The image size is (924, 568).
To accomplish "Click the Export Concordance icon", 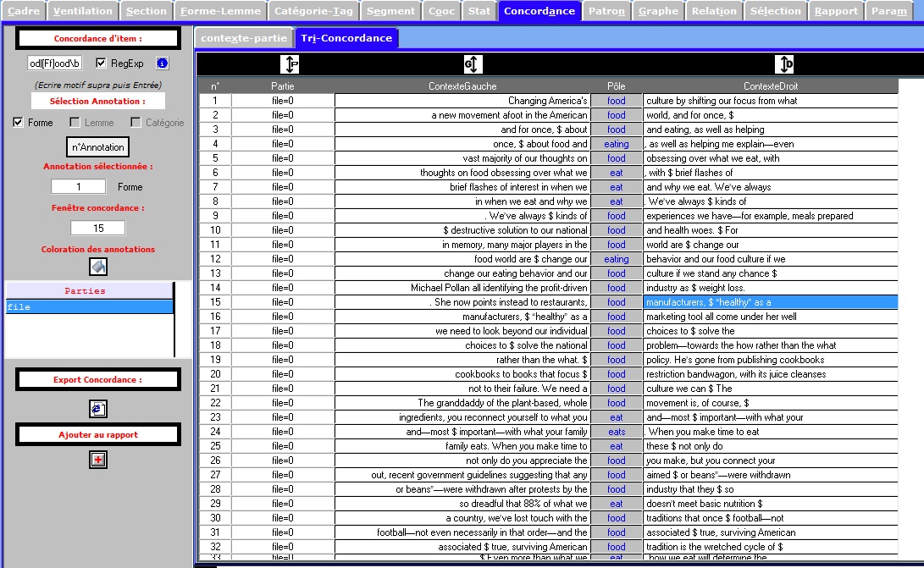I will [98, 408].
